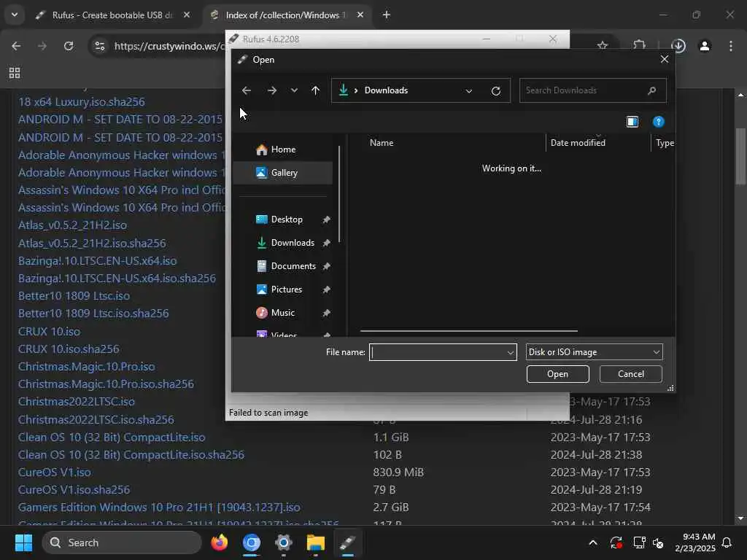The width and height of the screenshot is (747, 560).
Task: Open Desktop in the navigation pane
Action: 287,219
